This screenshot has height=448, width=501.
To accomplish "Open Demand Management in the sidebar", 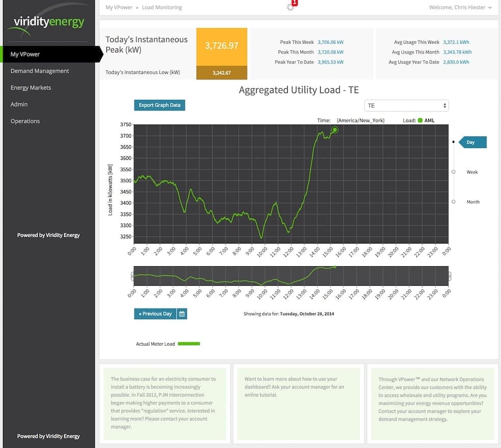I will 40,71.
